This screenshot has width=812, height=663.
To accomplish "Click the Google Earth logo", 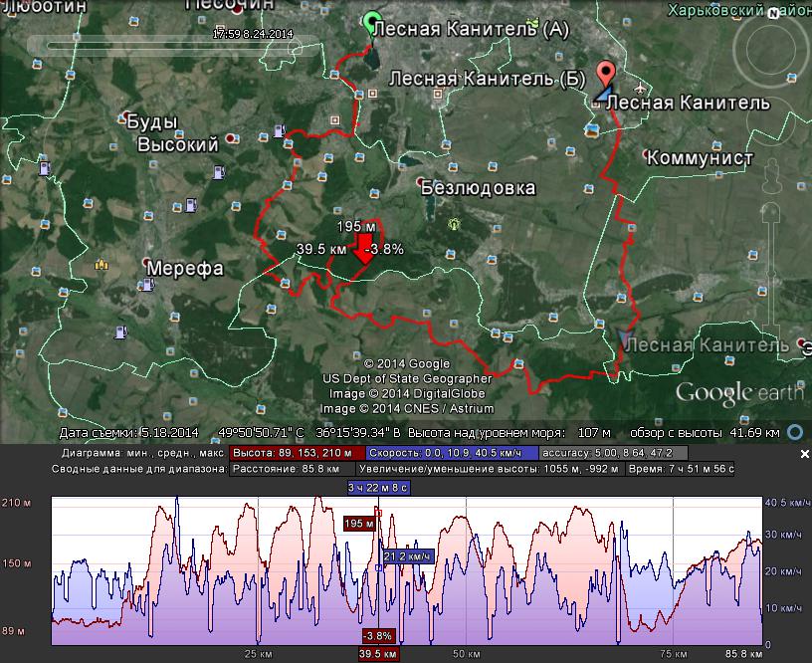I will pos(739,392).
